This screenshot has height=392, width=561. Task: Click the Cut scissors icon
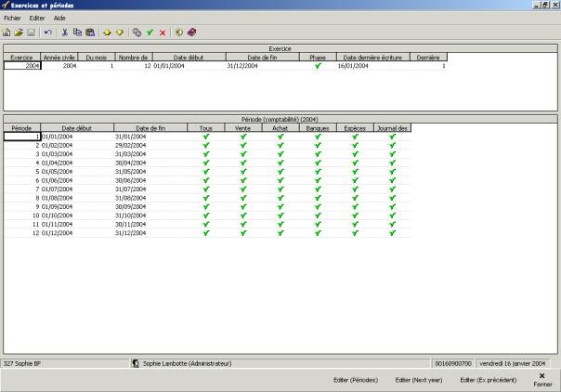(x=65, y=33)
